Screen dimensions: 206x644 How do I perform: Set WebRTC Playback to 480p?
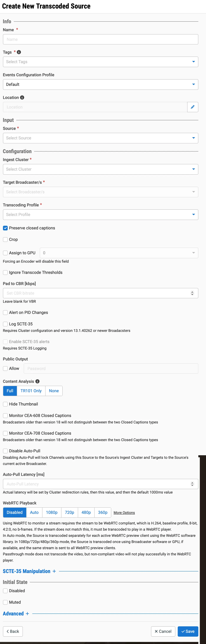(86, 513)
